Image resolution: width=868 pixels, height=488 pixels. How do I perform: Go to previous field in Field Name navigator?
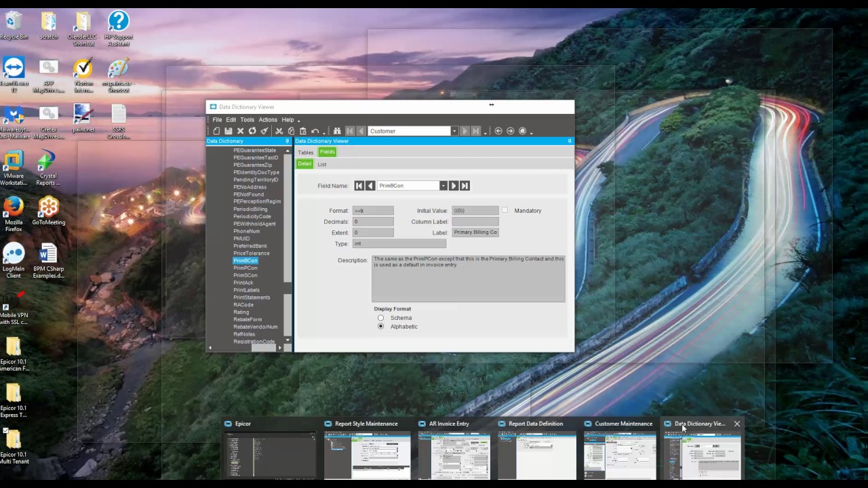click(370, 186)
